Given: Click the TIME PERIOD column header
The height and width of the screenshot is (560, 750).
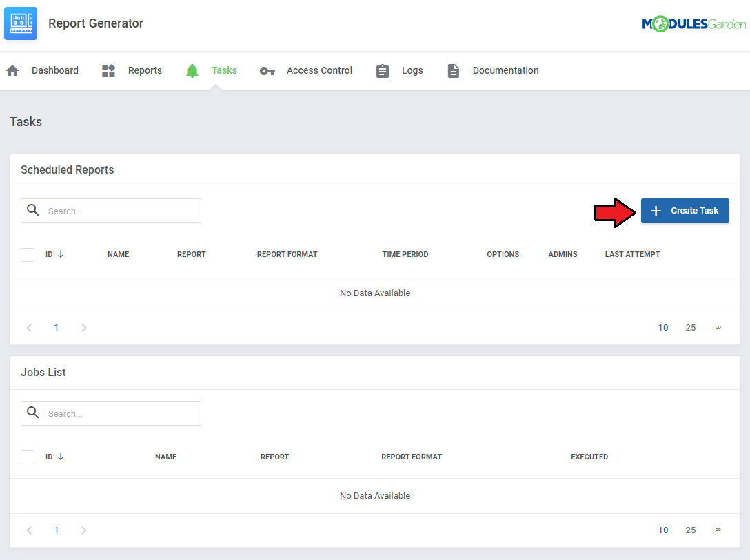Looking at the screenshot, I should [405, 254].
